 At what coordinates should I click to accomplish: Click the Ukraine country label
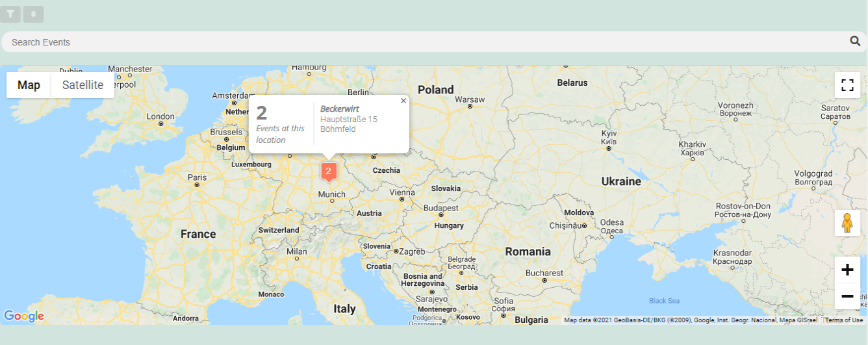(620, 181)
